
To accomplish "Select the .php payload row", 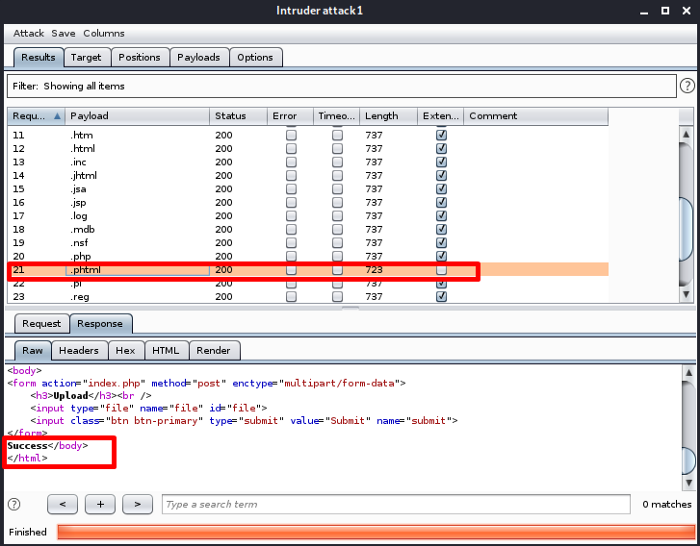I will (x=308, y=256).
